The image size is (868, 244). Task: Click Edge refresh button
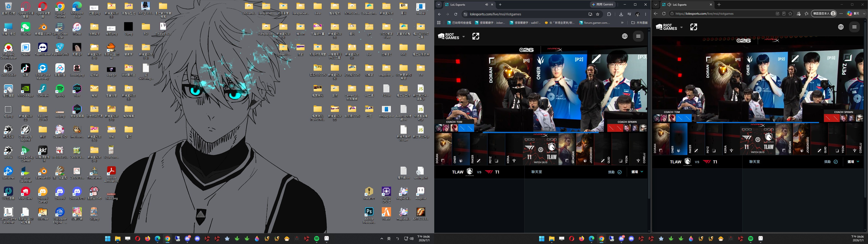point(664,14)
